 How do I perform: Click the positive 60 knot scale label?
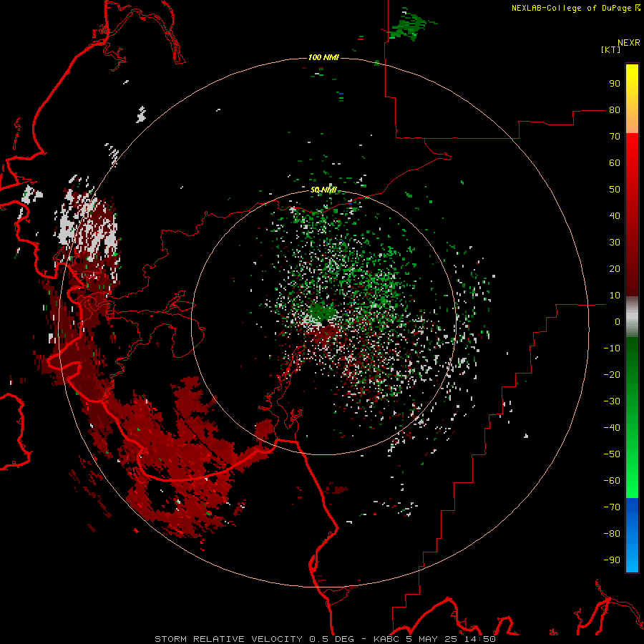615,163
